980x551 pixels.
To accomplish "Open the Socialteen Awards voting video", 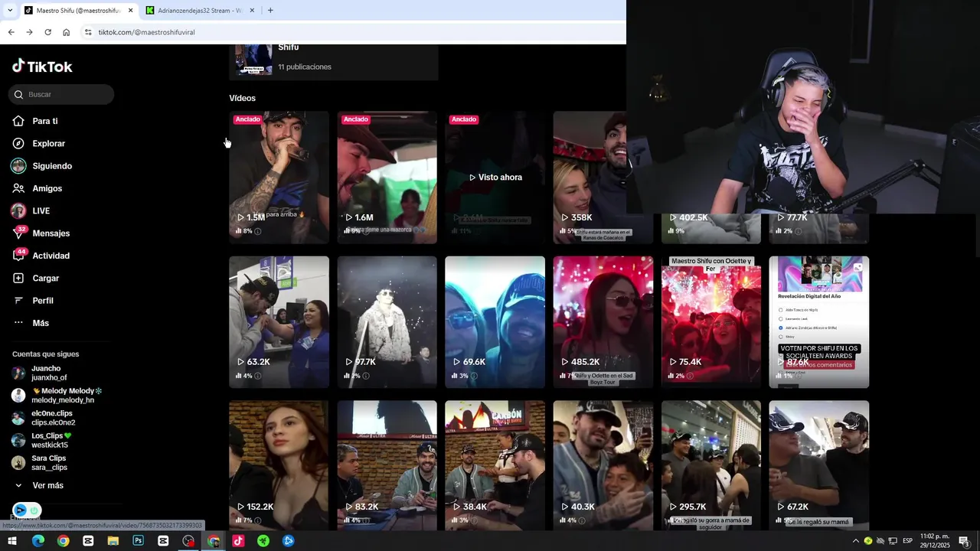I will click(819, 322).
